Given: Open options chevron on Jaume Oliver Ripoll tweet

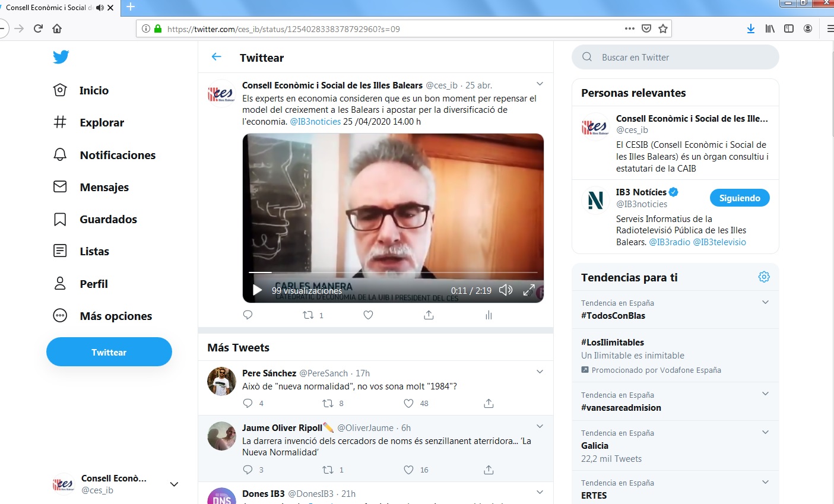Looking at the screenshot, I should click(x=540, y=426).
